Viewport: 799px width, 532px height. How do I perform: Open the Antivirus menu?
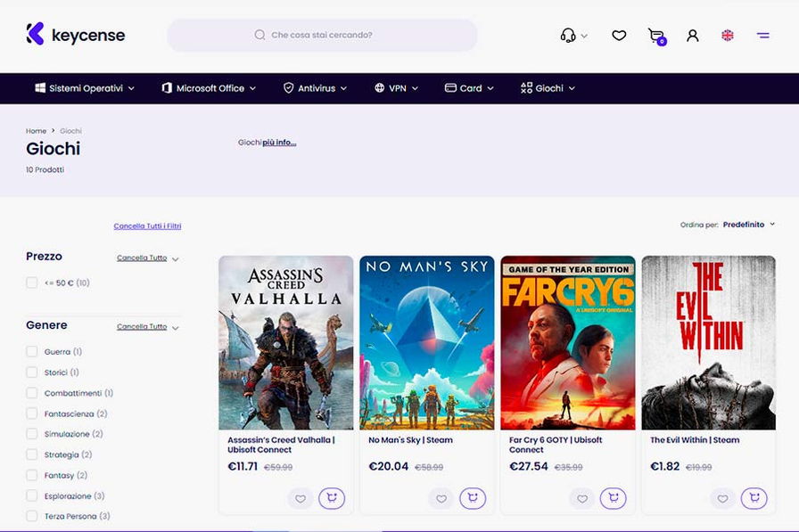[x=315, y=88]
